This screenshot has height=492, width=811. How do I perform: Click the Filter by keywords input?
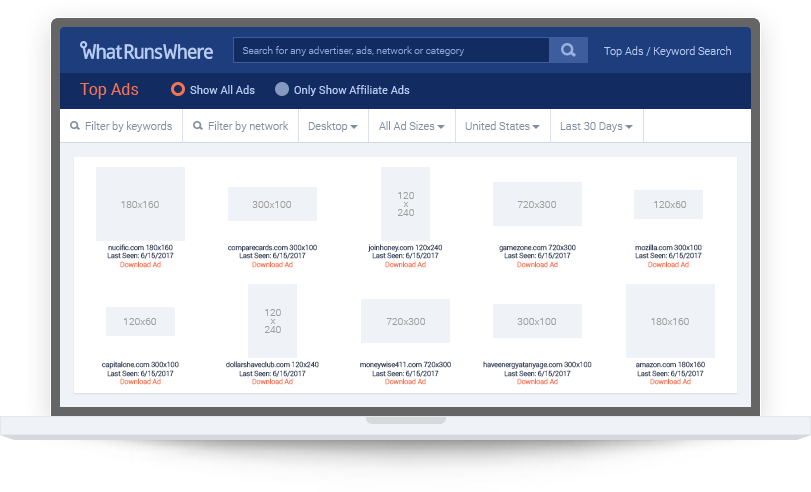[x=128, y=127]
